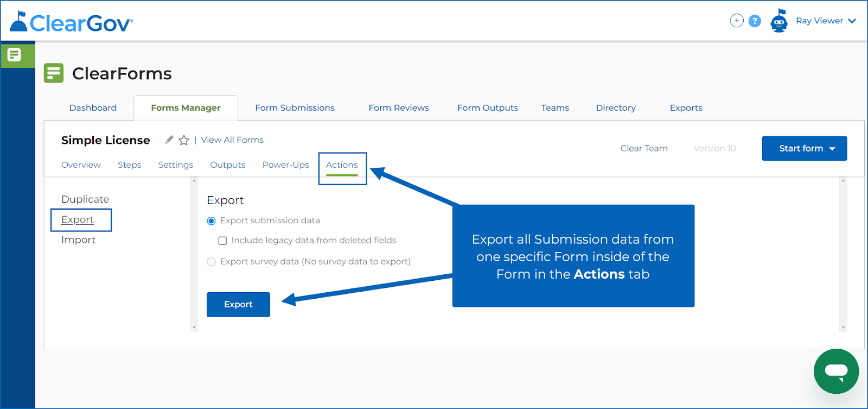
Task: Click the plus circle icon in header
Action: [x=737, y=21]
